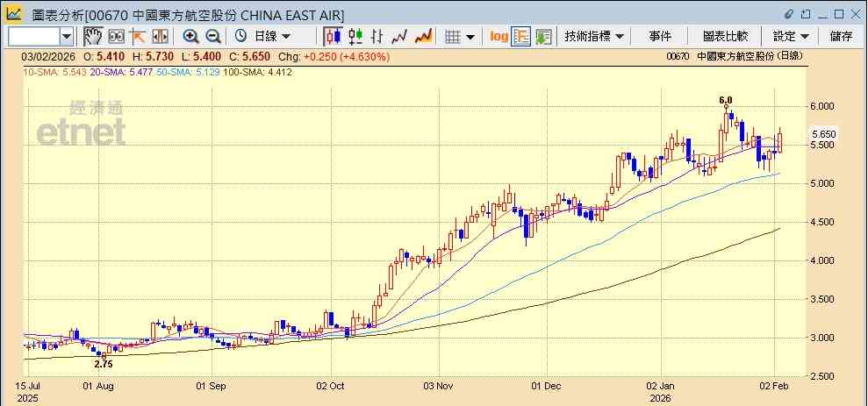Click the 6.0 high price marker
The height and width of the screenshot is (406, 868).
pos(725,101)
